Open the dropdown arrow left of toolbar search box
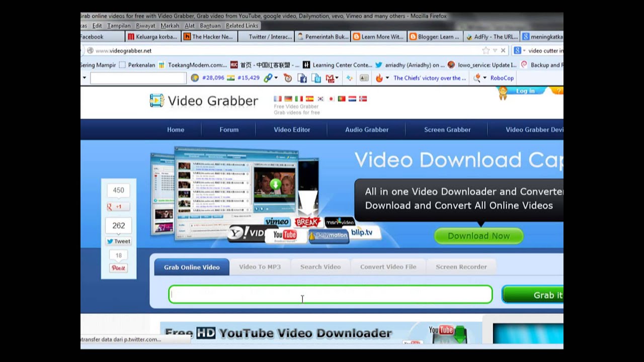The height and width of the screenshot is (362, 644). coord(84,78)
